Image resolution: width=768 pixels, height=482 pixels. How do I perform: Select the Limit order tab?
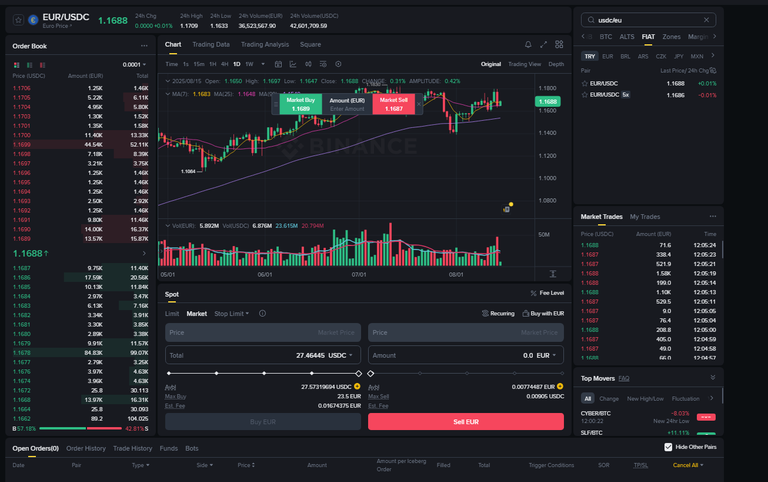tap(172, 313)
